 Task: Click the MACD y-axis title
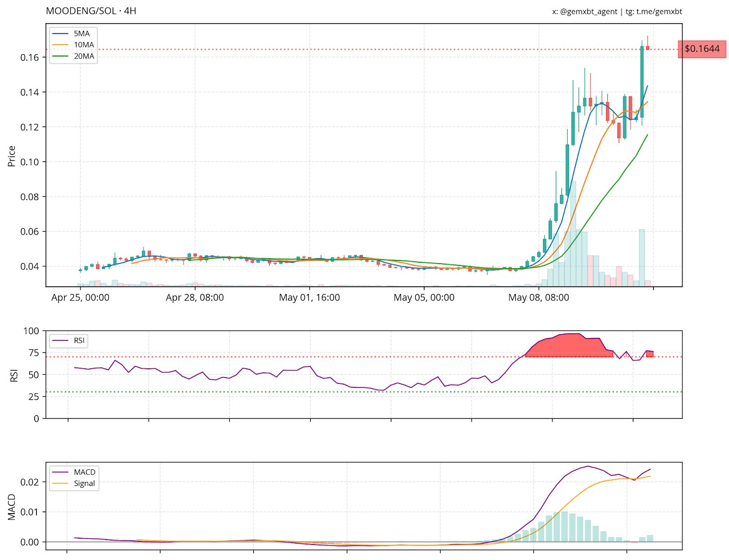click(x=12, y=507)
